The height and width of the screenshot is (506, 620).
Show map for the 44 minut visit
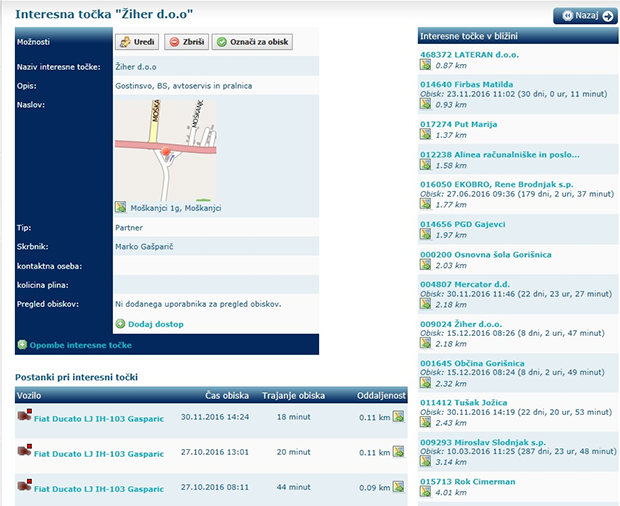(x=399, y=487)
